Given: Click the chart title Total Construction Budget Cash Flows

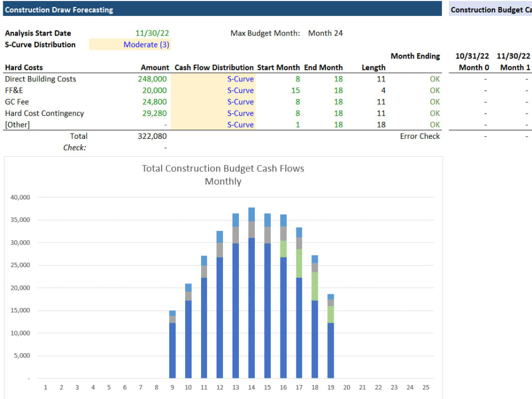Looking at the screenshot, I should (223, 168).
